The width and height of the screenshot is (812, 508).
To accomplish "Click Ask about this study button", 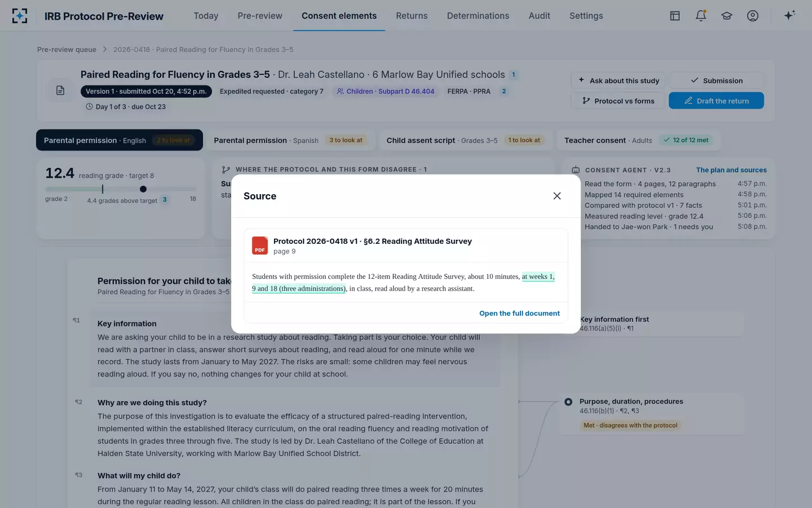I will click(x=618, y=80).
